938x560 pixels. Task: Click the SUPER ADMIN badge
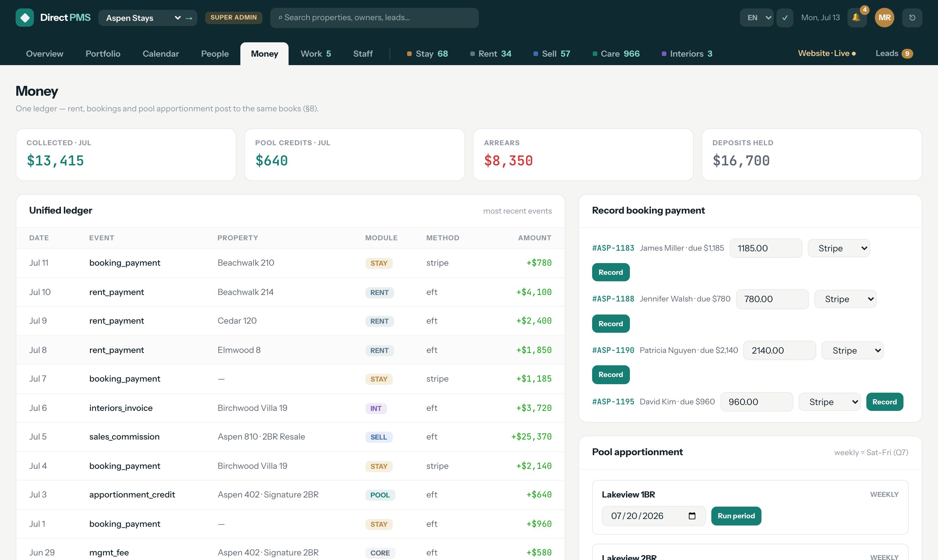click(234, 17)
